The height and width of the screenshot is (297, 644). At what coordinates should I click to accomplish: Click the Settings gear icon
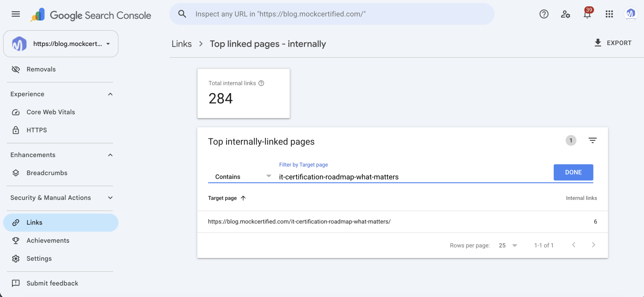coord(16,258)
